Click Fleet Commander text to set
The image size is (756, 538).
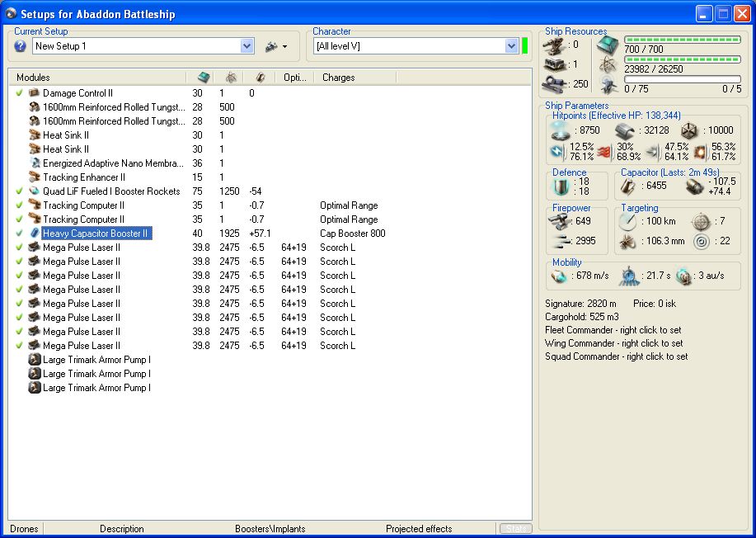coord(613,330)
